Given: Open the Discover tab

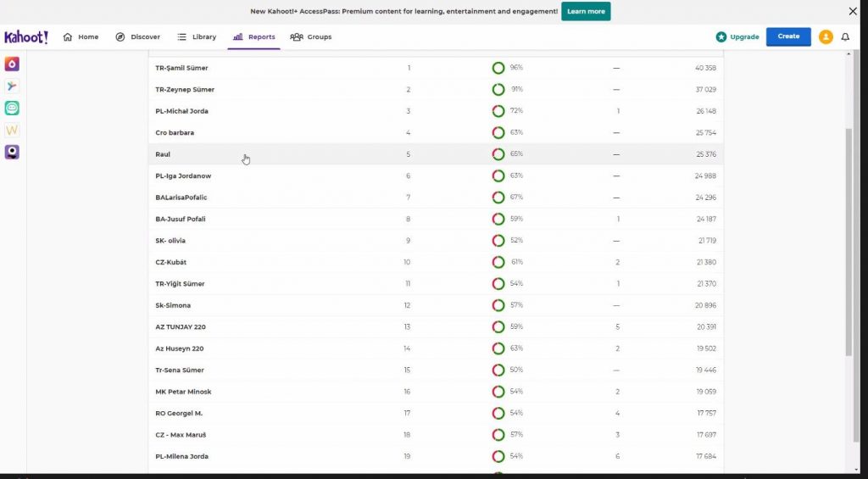Looking at the screenshot, I should (x=138, y=37).
